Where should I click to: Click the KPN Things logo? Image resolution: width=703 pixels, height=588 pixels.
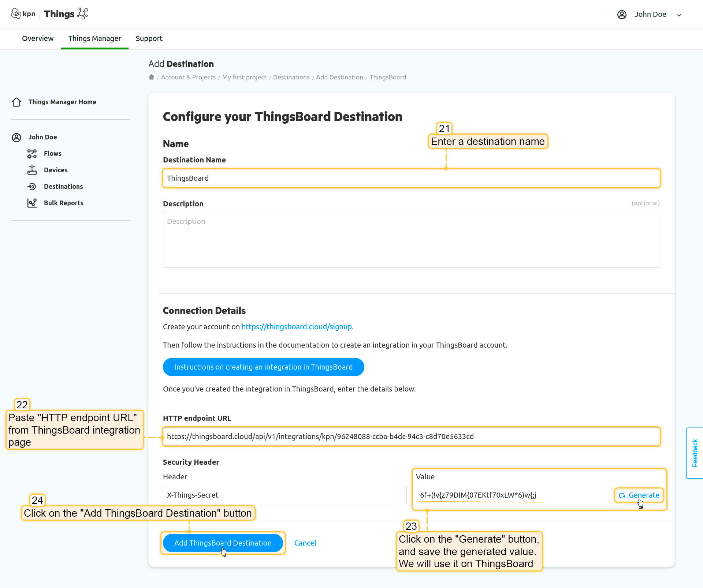(x=50, y=14)
